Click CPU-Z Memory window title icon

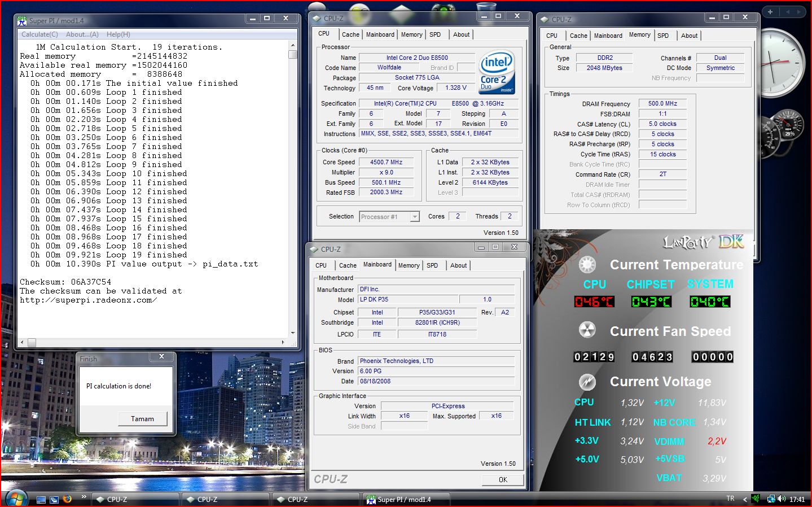coord(545,19)
